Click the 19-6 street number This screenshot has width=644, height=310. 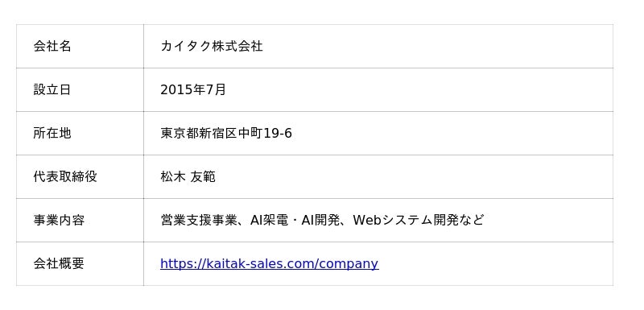278,133
